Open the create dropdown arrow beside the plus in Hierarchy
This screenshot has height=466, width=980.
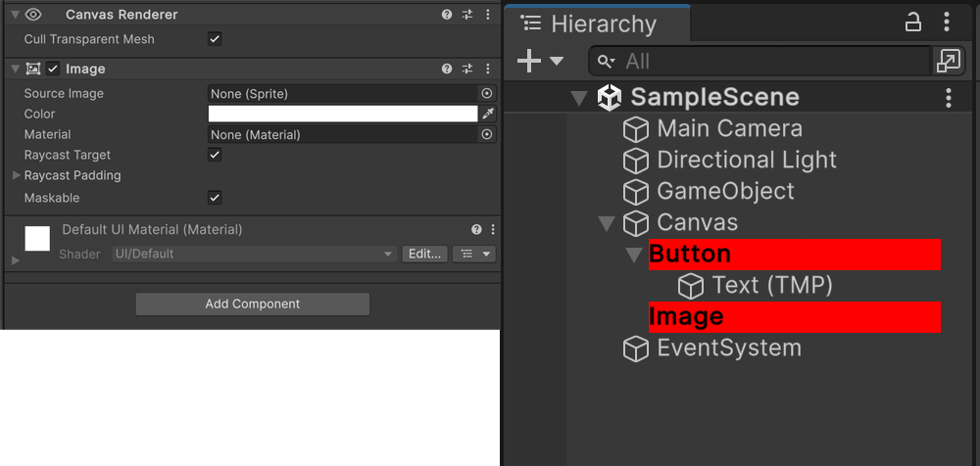[557, 61]
